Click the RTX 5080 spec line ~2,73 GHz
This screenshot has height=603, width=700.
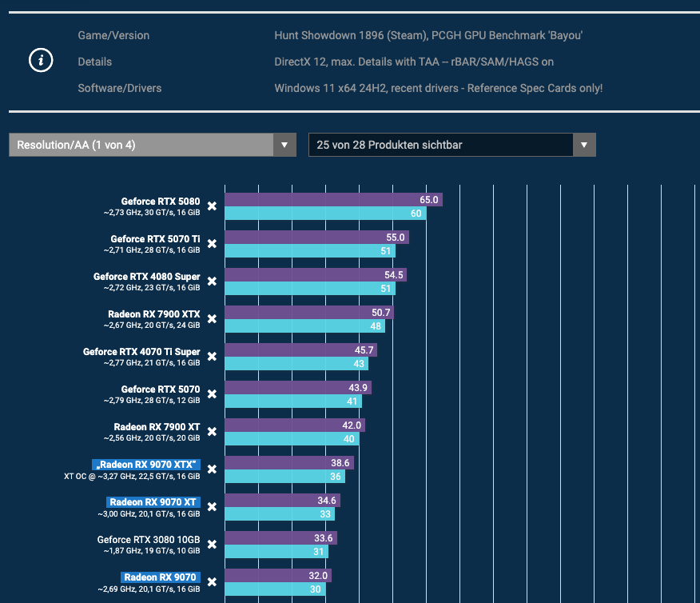[x=152, y=213]
